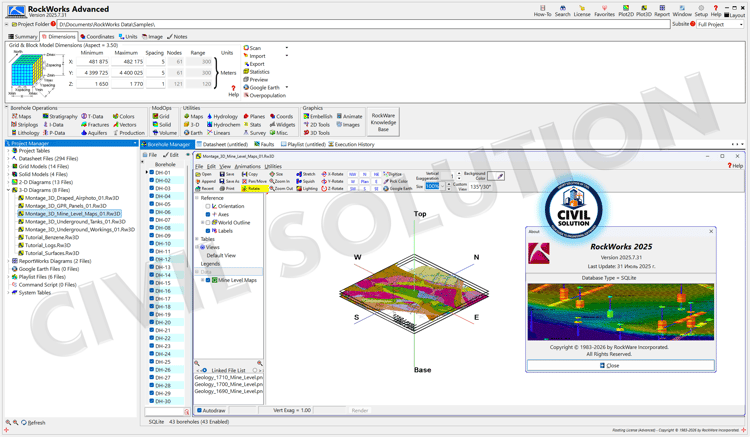
Task: Click the Digitize tool in 3D viewer
Action: pyautogui.click(x=392, y=174)
